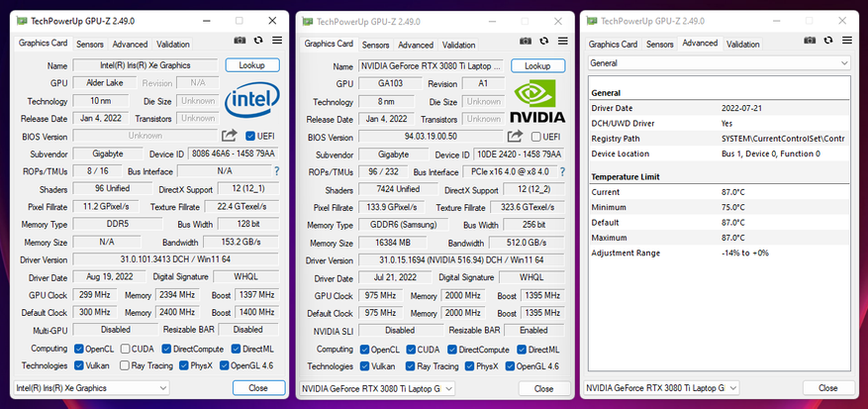This screenshot has height=409, width=868.
Task: Click Close button in Advanced tab window
Action: [828, 388]
